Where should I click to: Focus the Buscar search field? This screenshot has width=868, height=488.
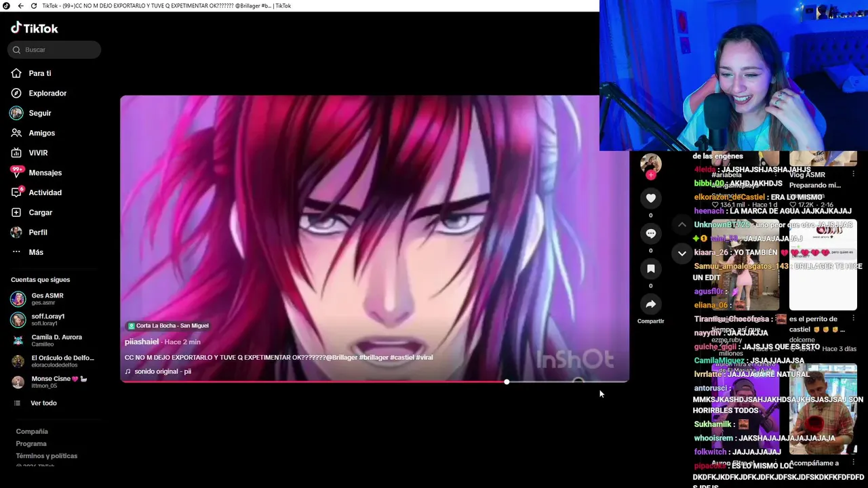[54, 49]
